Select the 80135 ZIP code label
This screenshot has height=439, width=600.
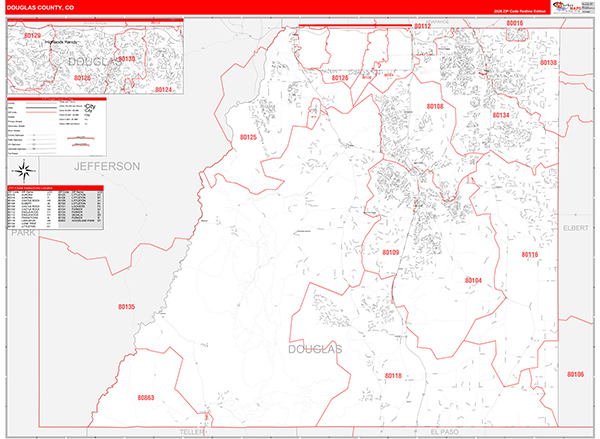point(126,307)
